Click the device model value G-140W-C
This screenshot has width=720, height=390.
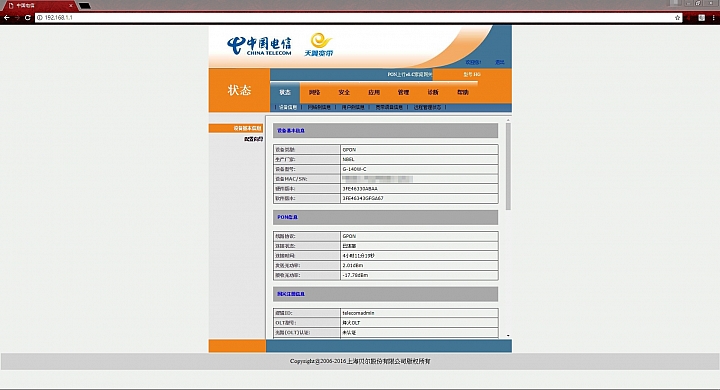click(x=354, y=169)
